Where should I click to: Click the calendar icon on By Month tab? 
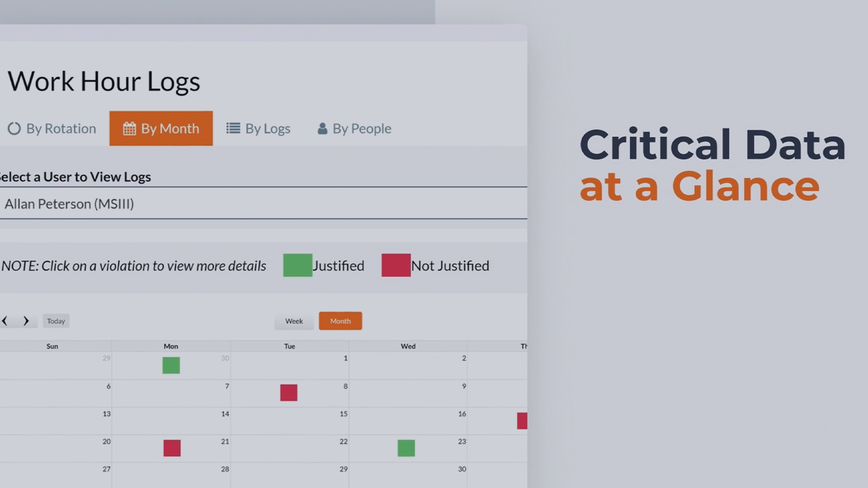coord(129,129)
